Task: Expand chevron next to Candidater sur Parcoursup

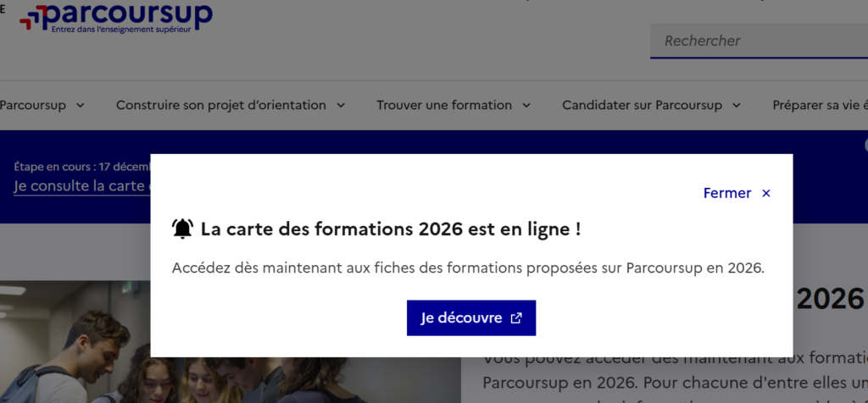Action: coord(737,106)
